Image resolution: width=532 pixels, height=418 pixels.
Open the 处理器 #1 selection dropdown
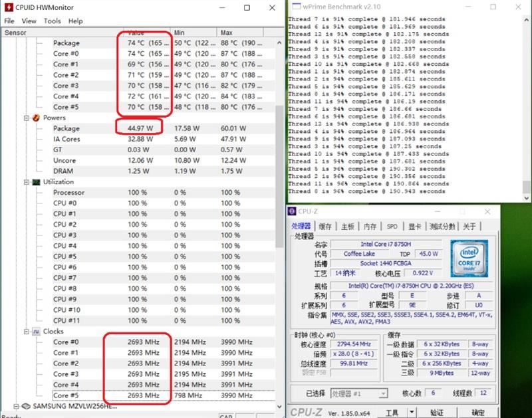(x=383, y=393)
